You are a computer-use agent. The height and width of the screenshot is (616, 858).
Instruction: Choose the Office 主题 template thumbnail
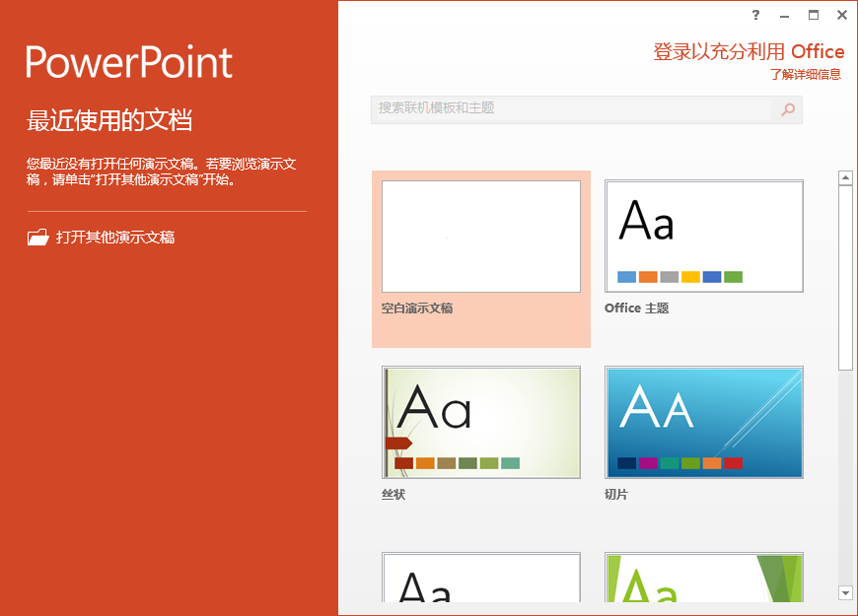704,237
